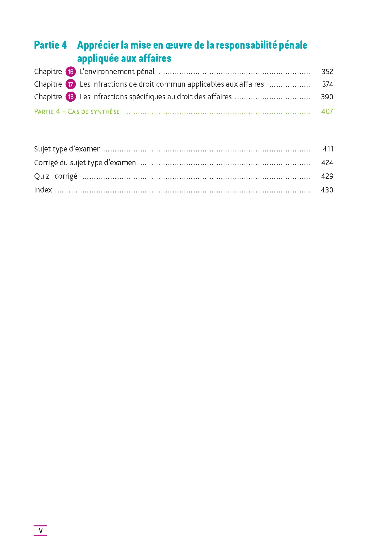
Task: Click green page number 407
Action: [x=327, y=112]
